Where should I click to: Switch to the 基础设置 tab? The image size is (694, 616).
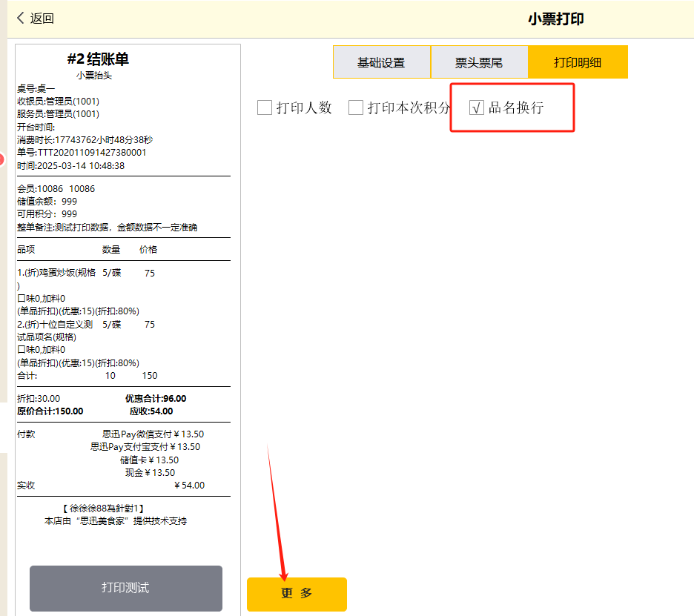point(381,62)
